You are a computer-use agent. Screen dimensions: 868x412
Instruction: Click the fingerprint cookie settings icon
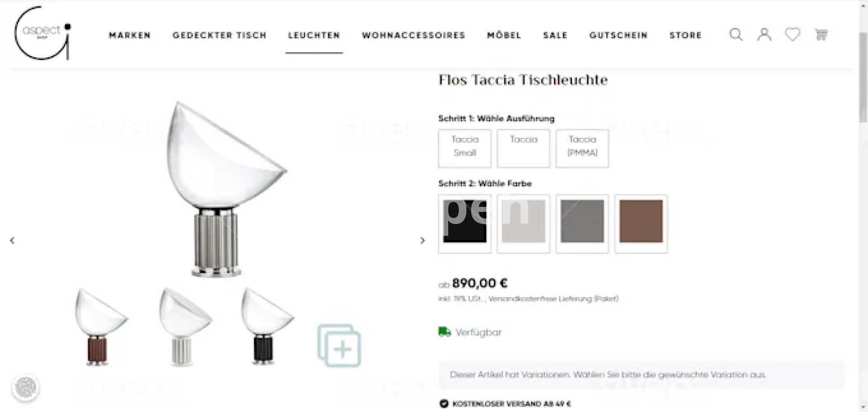(26, 387)
